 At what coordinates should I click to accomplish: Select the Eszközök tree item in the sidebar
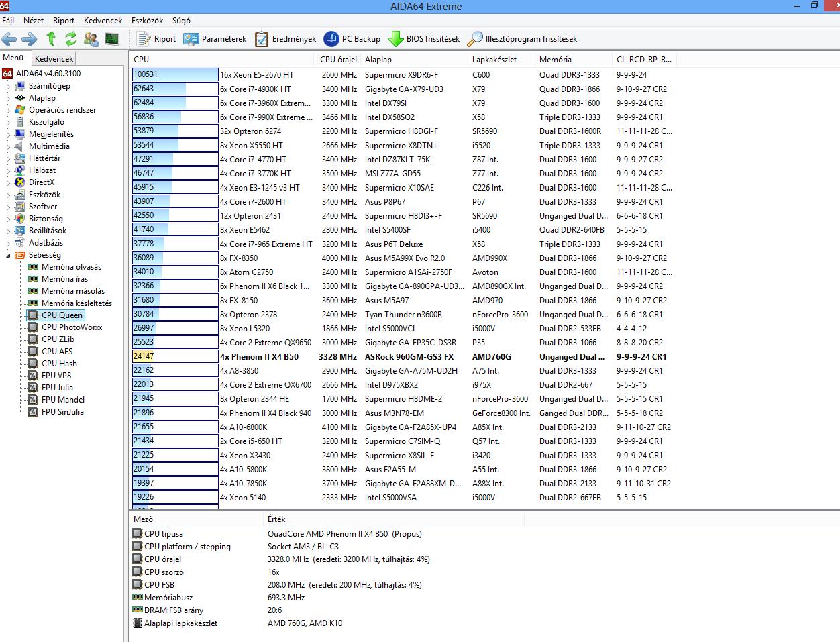point(44,195)
